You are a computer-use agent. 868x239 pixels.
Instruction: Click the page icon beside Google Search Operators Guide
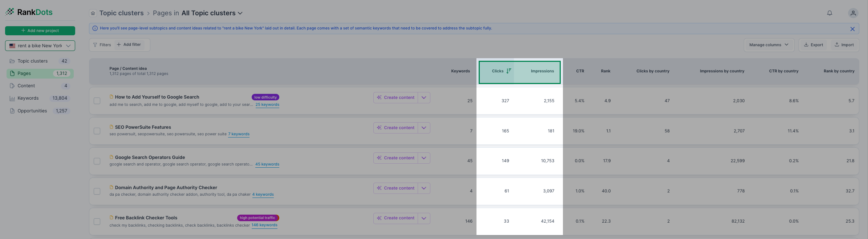111,157
